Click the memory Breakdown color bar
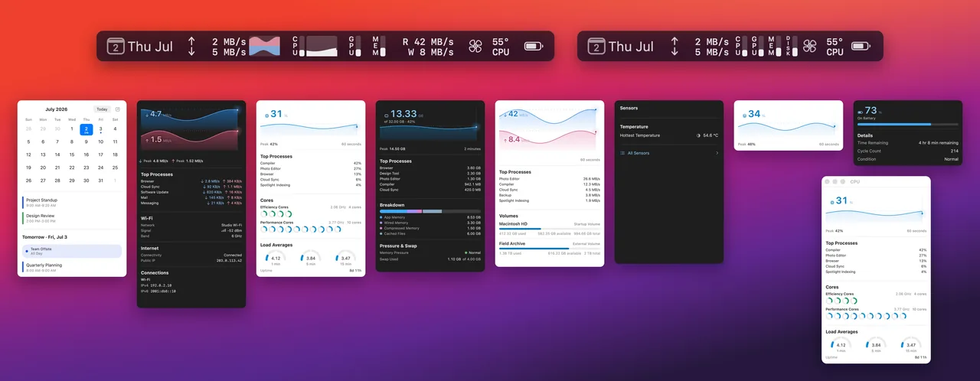This screenshot has height=381, width=980. [x=430, y=211]
